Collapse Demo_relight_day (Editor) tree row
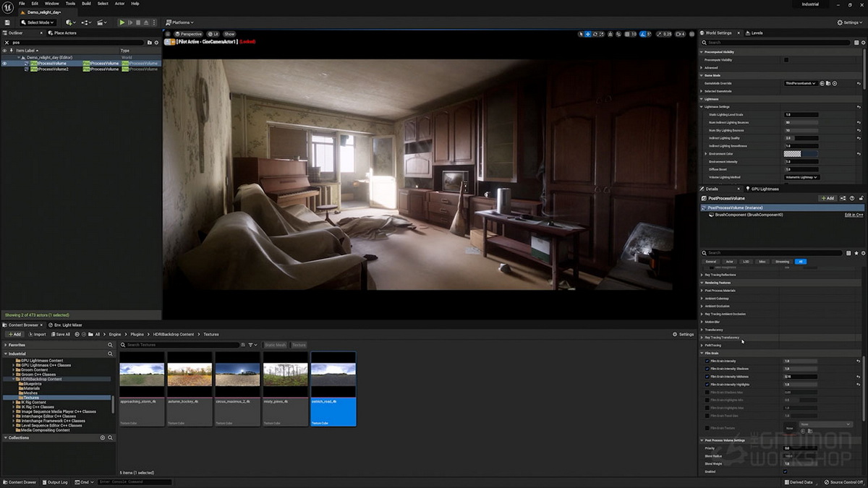 point(18,58)
